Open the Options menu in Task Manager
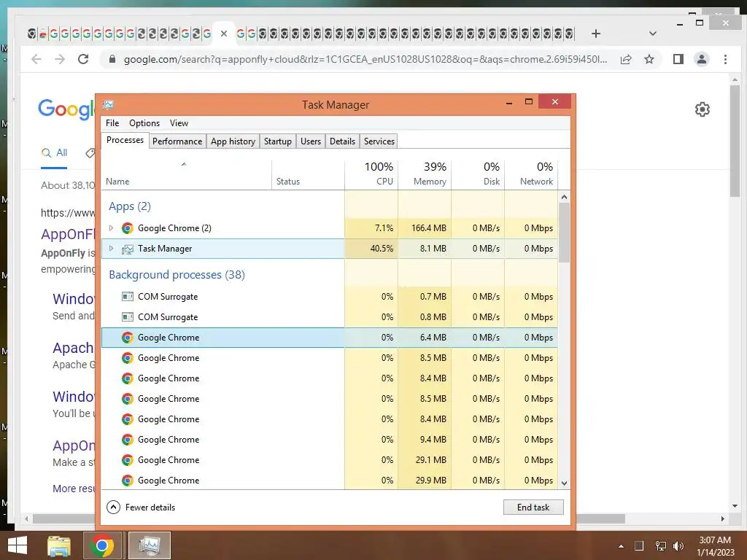Screen dimensions: 747x560 click(x=144, y=122)
